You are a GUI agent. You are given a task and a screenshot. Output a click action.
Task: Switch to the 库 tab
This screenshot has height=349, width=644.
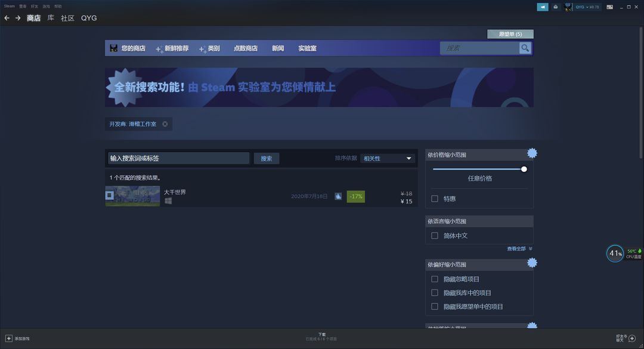pos(51,18)
